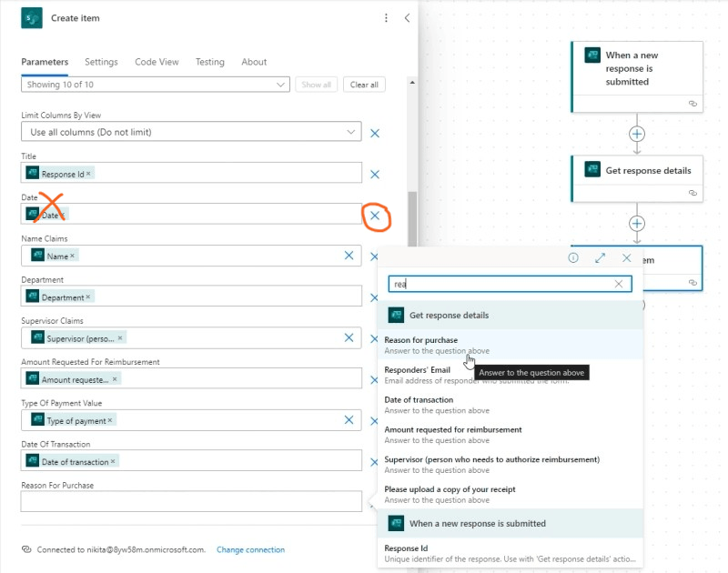Click into the Title field
This screenshot has width=728, height=573.
[191, 173]
